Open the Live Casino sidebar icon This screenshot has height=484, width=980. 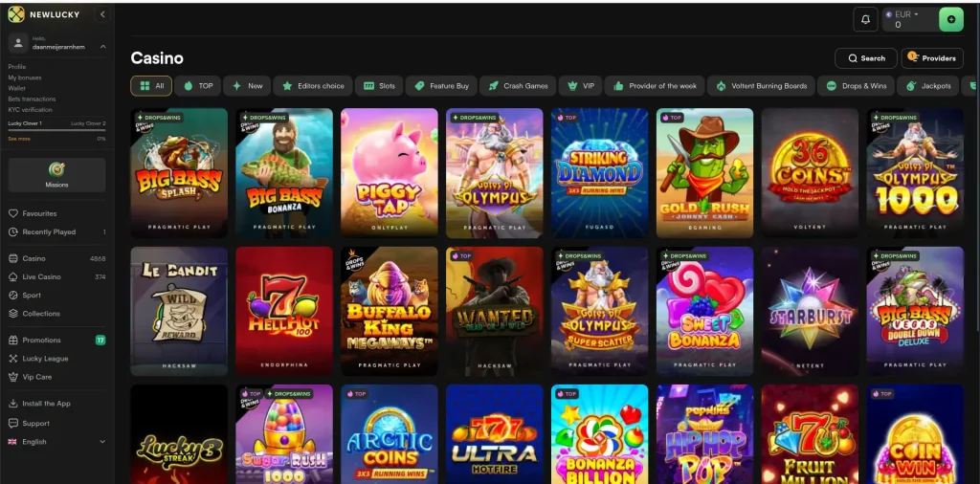click(x=13, y=276)
